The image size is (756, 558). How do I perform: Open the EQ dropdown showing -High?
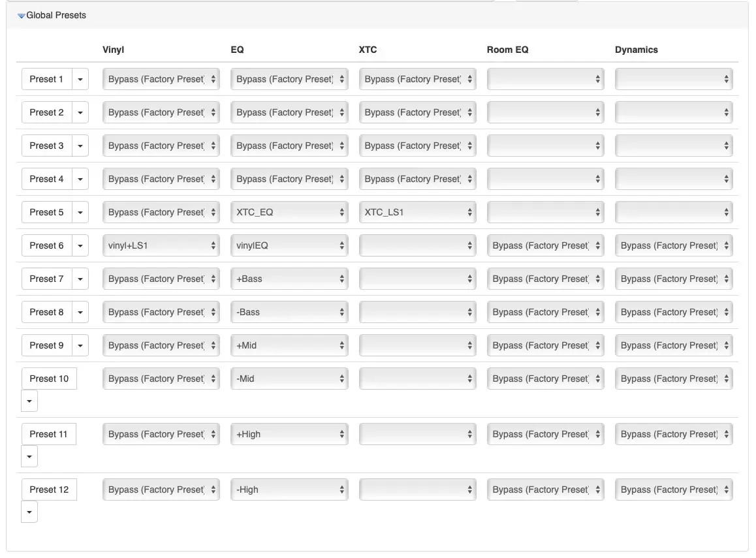289,489
